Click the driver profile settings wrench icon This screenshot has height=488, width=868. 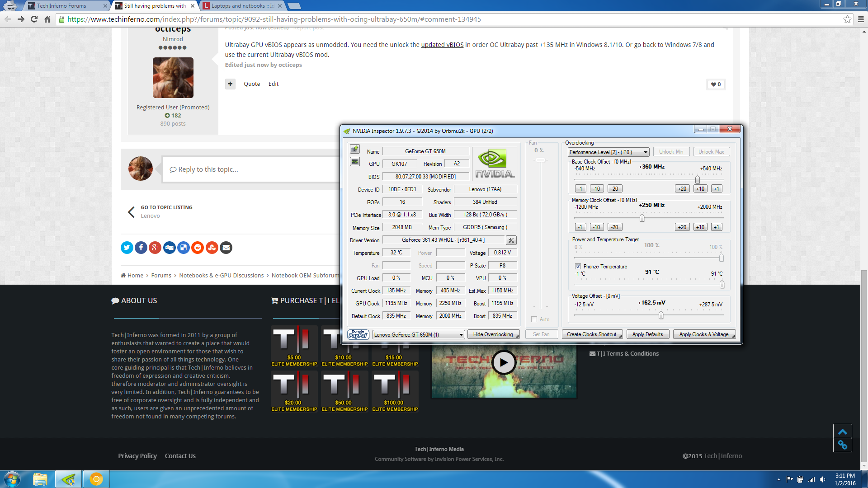[511, 240]
